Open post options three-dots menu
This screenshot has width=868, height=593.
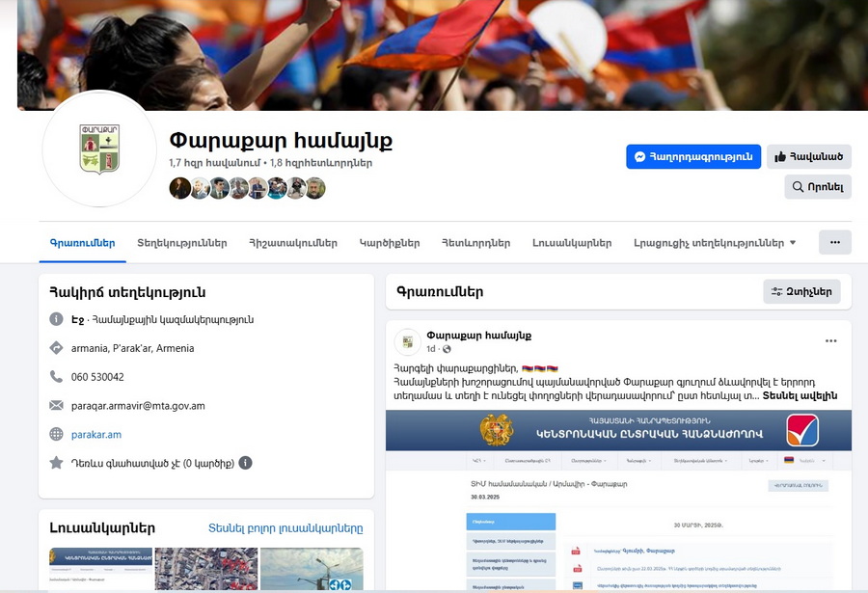pos(830,341)
